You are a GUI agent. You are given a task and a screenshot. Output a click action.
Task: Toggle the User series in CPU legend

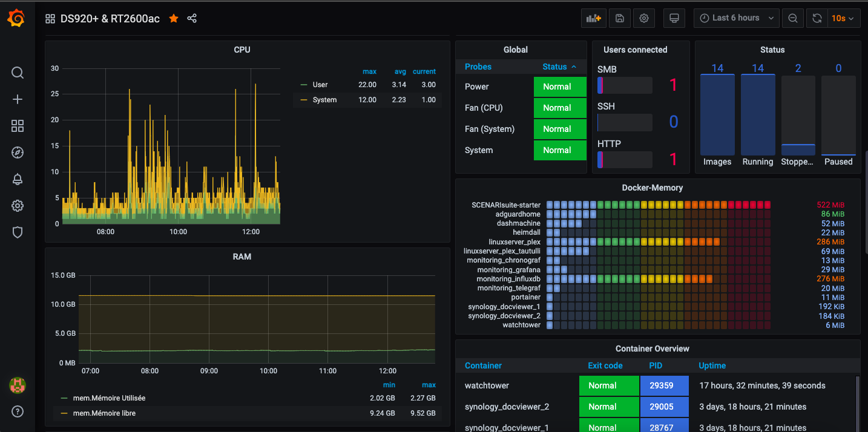320,85
